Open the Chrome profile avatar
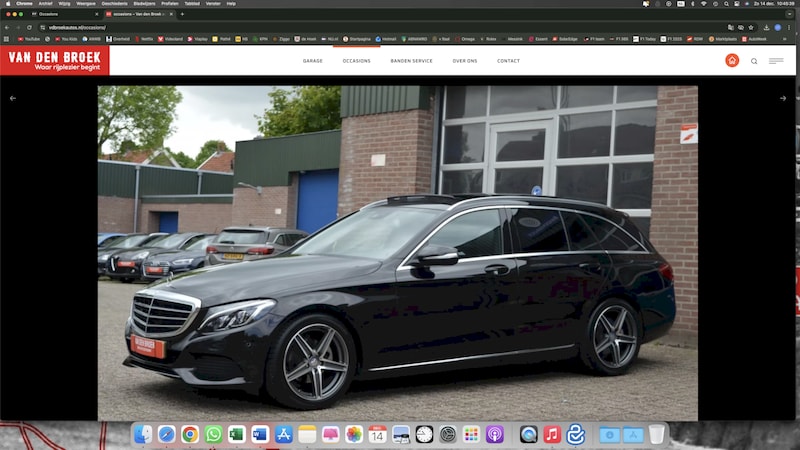The image size is (800, 450). pos(778,28)
